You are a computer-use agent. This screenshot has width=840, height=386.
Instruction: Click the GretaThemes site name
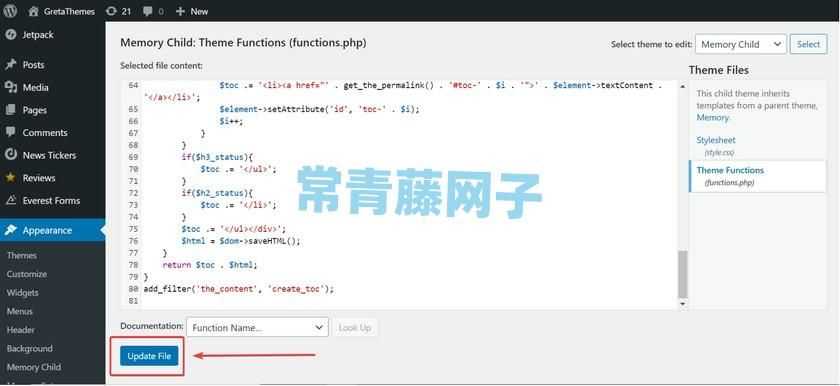(70, 11)
